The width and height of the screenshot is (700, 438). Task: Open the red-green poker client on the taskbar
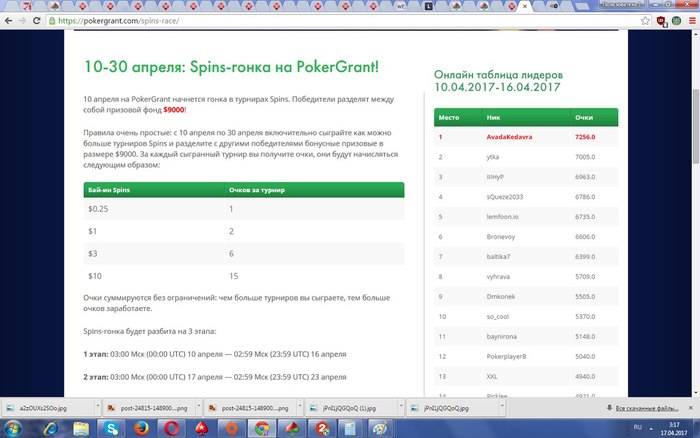(x=292, y=429)
